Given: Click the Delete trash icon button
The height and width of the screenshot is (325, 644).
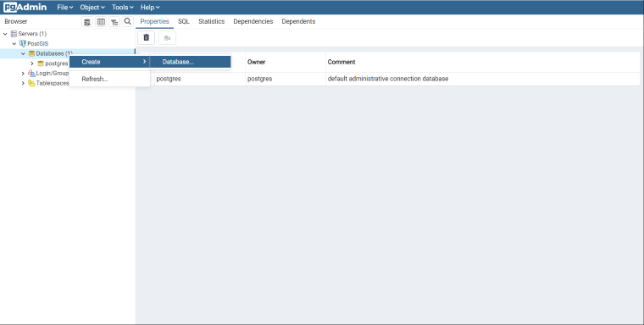Looking at the screenshot, I should [x=147, y=38].
